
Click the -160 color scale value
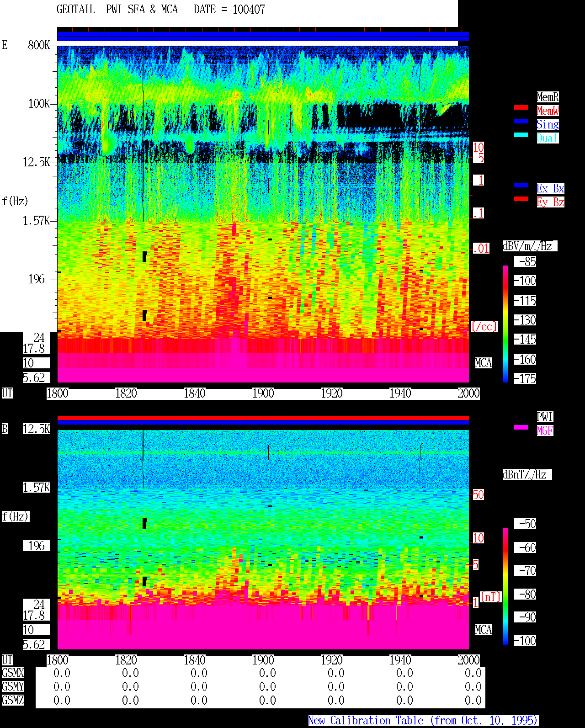tap(525, 359)
